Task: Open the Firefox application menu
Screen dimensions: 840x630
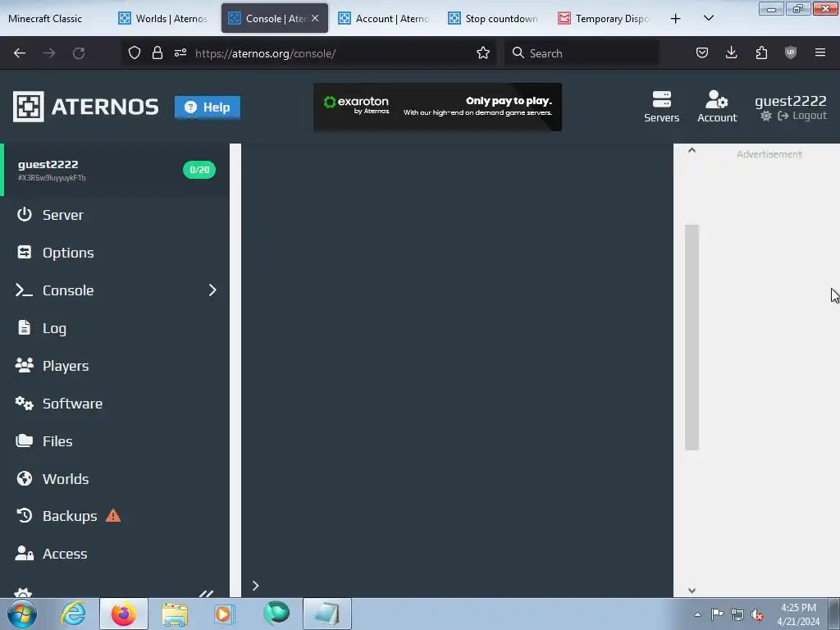Action: [820, 52]
